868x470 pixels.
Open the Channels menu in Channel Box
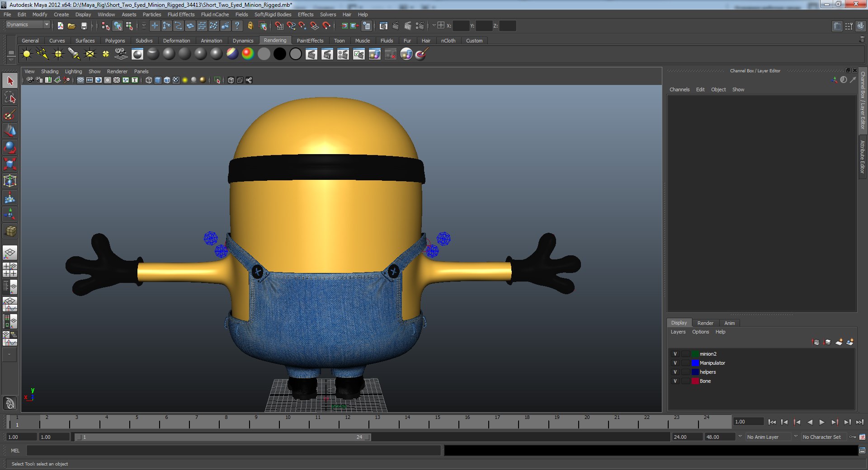pos(679,89)
